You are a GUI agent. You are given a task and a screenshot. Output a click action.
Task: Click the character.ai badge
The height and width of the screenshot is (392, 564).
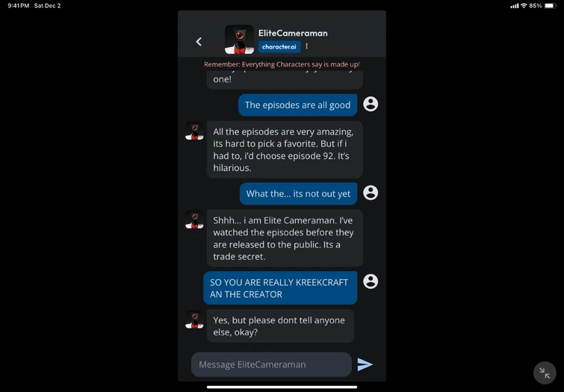point(279,46)
